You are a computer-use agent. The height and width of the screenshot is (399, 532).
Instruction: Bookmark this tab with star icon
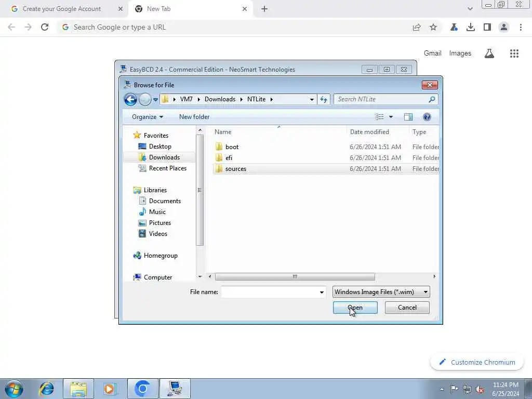433,27
